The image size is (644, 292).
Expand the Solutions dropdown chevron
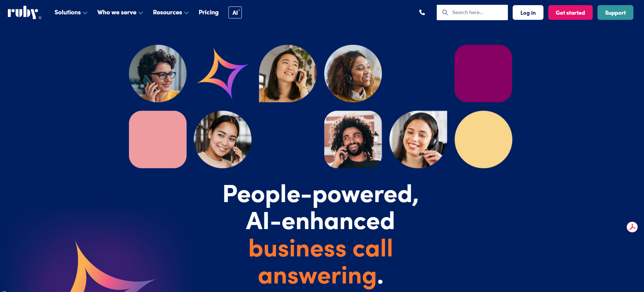pyautogui.click(x=85, y=13)
